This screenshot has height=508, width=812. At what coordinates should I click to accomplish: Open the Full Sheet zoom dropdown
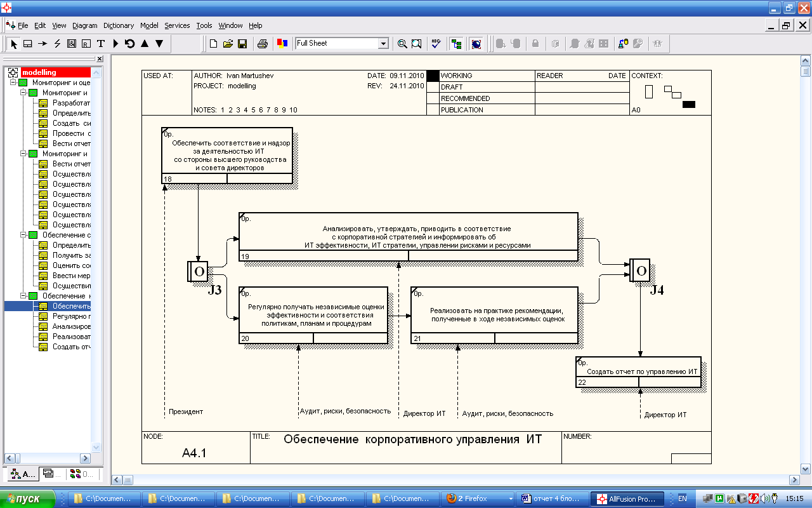383,44
